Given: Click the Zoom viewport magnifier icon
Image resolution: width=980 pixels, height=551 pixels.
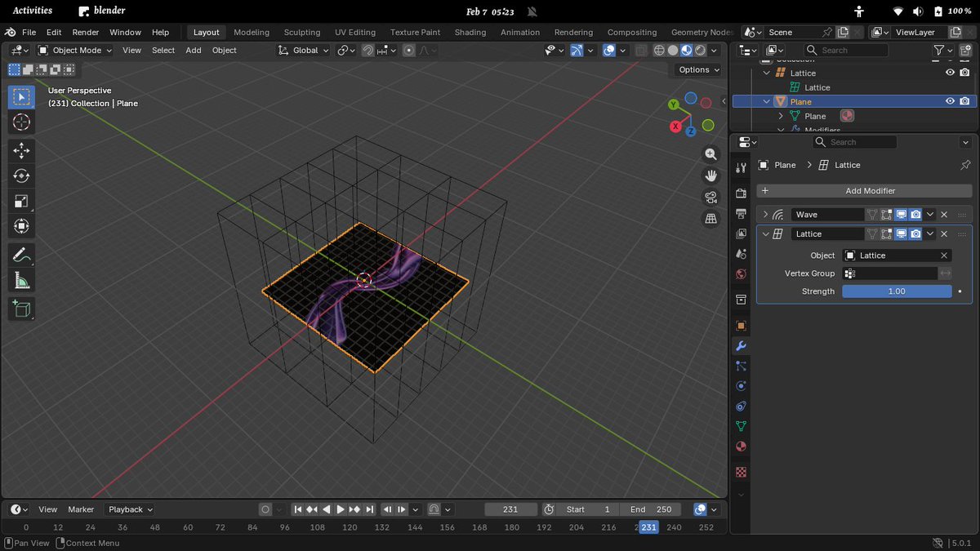Looking at the screenshot, I should point(711,154).
